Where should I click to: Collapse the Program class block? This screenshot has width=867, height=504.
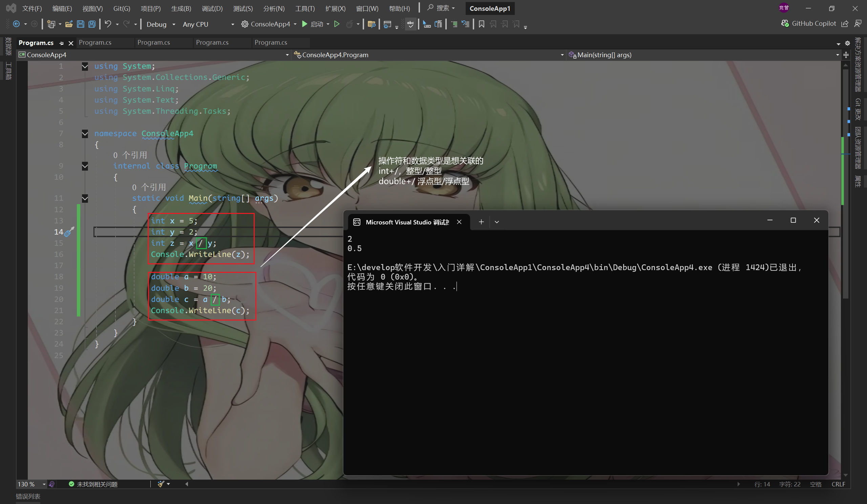pos(85,167)
